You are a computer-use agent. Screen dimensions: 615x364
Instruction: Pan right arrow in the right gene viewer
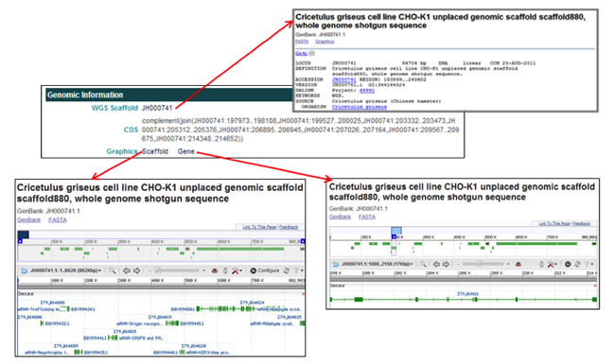[447, 264]
